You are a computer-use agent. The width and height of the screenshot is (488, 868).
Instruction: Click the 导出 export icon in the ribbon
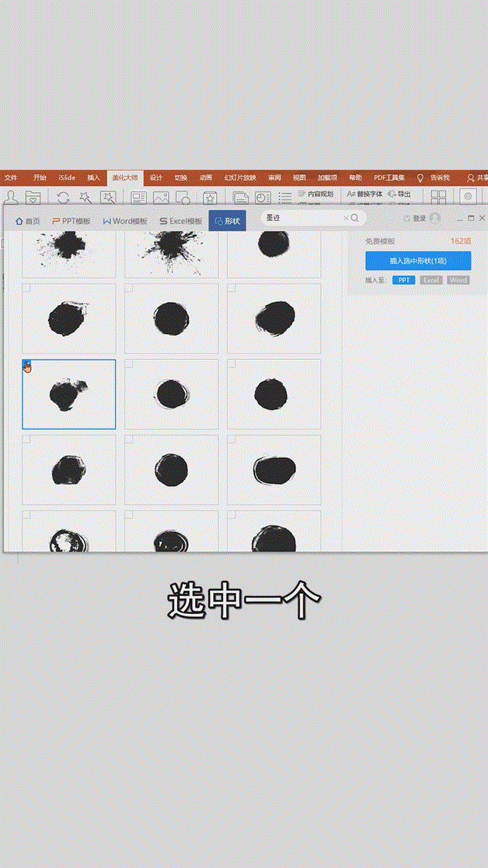pos(392,194)
